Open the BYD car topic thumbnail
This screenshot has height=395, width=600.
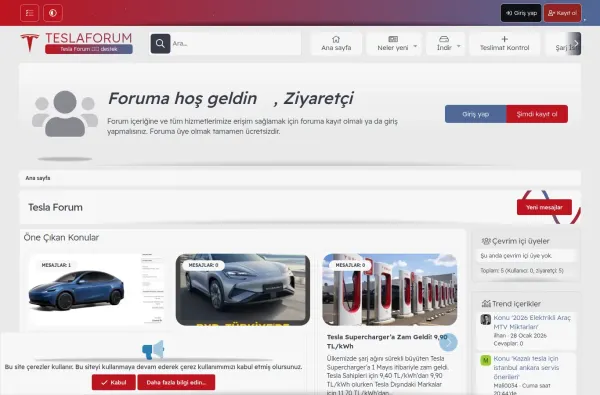243,290
